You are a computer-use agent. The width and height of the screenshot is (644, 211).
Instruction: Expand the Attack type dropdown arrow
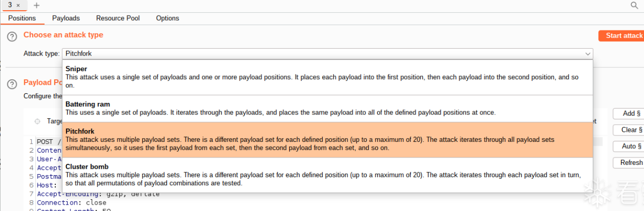coord(588,54)
